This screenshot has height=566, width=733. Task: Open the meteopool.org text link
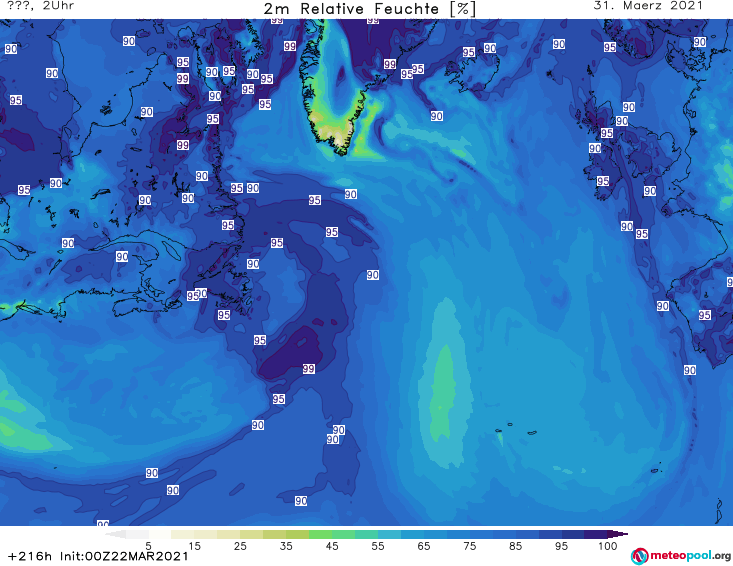coord(690,555)
